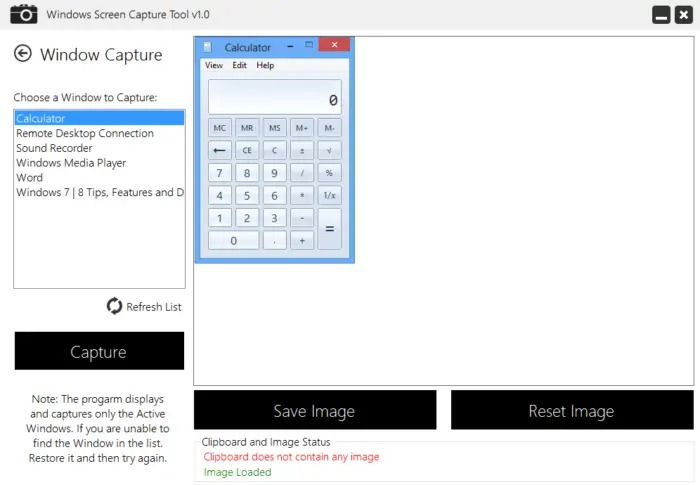The height and width of the screenshot is (485, 700).
Task: Click the Reset Image button
Action: point(572,410)
